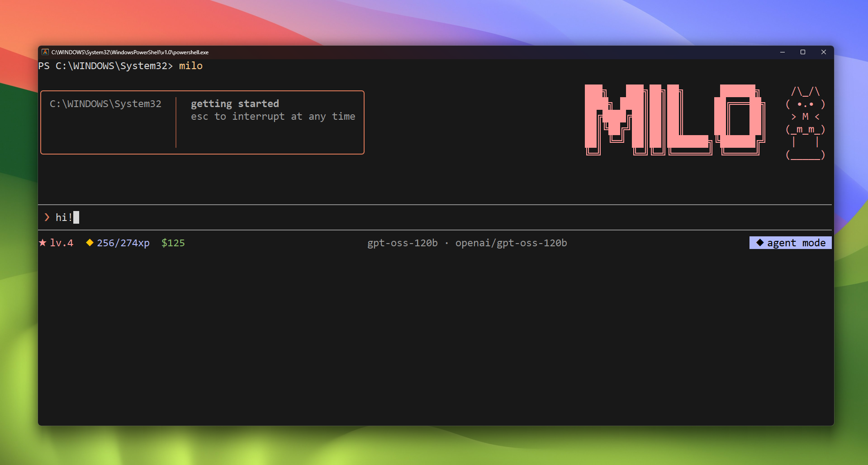Viewport: 868px width, 465px height.
Task: Close the PowerShell window
Action: tap(824, 52)
